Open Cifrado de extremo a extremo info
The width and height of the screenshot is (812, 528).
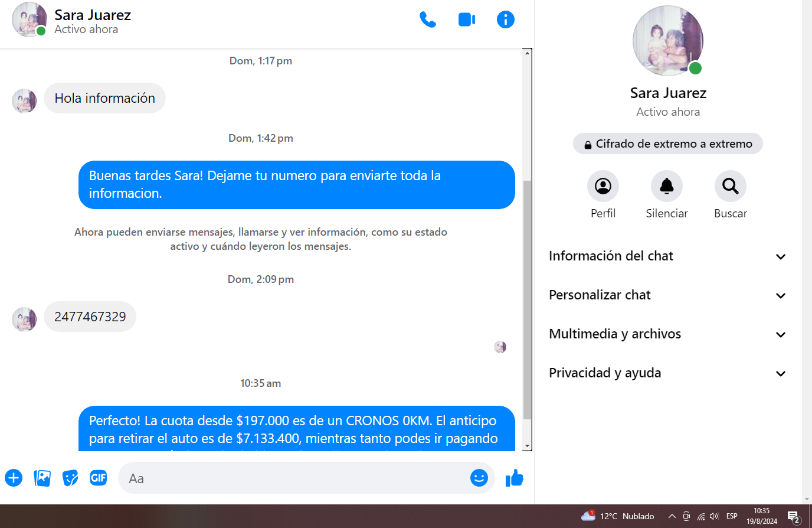[x=668, y=144]
